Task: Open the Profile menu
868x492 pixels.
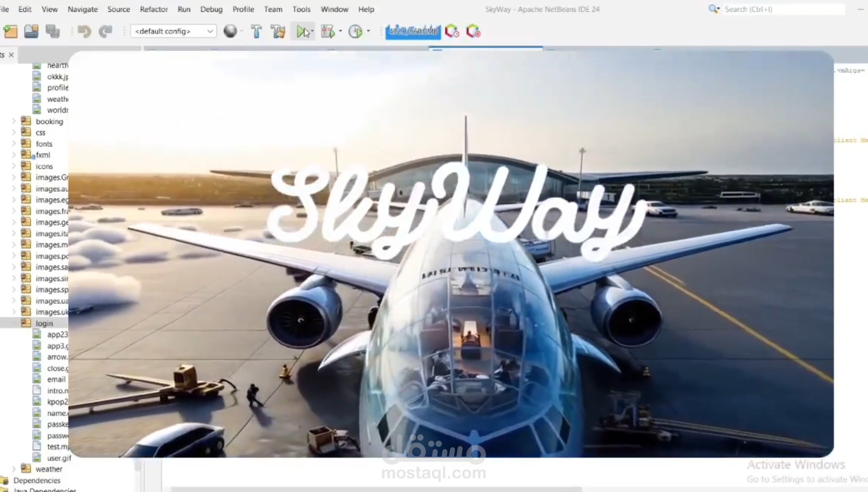Action: tap(243, 9)
